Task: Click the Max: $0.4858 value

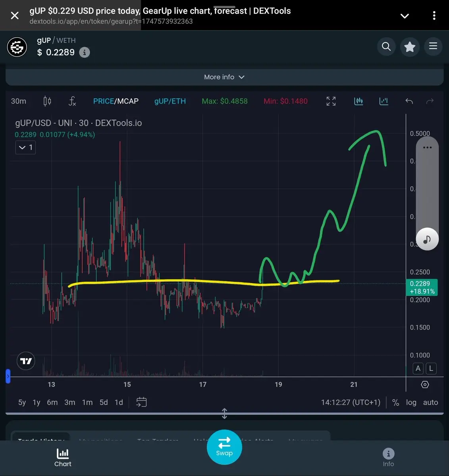Action: click(x=224, y=101)
